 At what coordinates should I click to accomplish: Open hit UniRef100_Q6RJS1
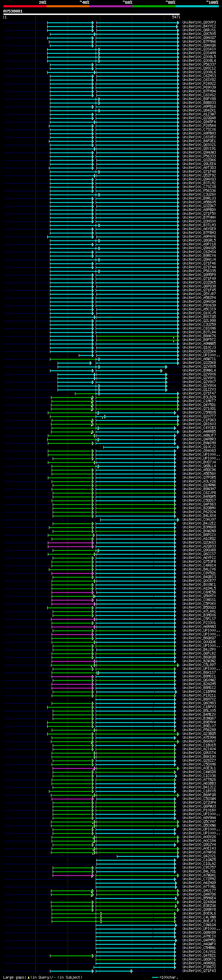tap(199, 30)
